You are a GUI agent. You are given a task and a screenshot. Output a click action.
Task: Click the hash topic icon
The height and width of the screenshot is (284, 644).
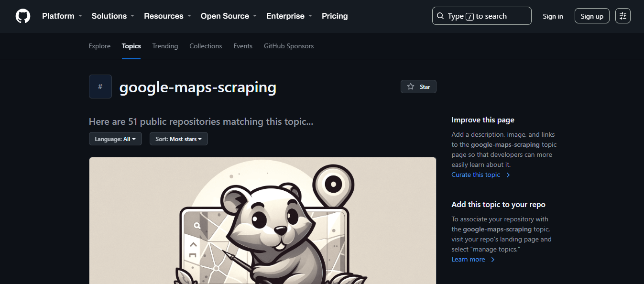[x=100, y=87]
